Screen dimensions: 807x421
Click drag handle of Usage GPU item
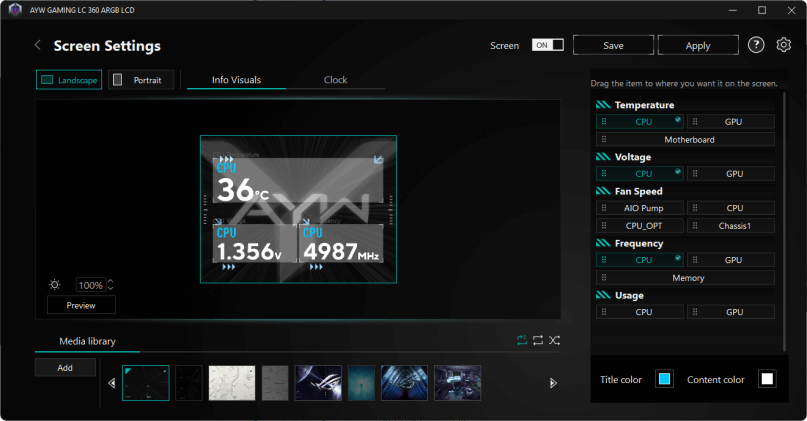pos(695,312)
